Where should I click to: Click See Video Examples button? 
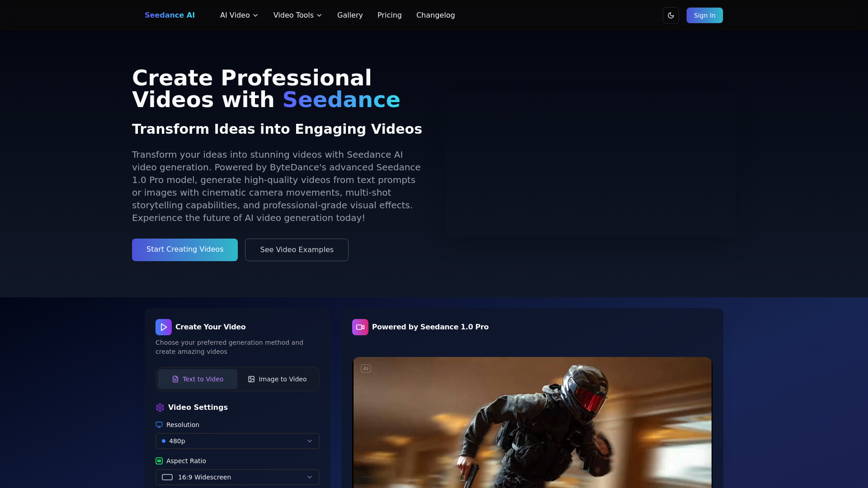point(297,250)
